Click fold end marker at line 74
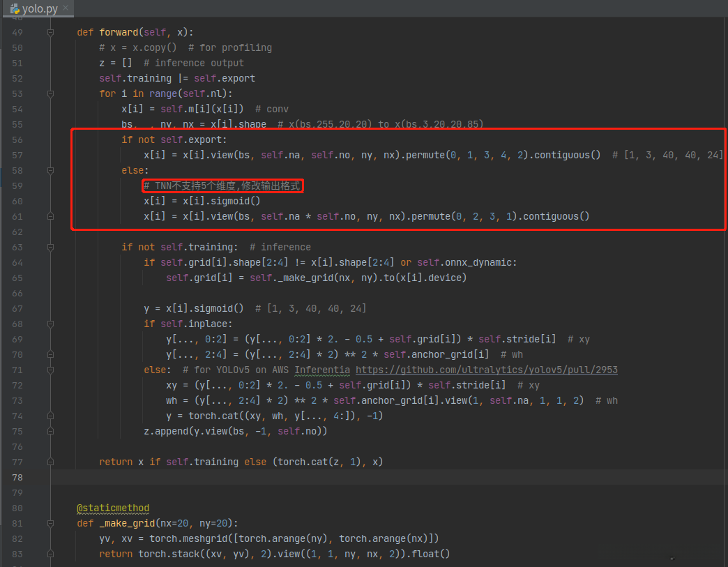 (51, 416)
